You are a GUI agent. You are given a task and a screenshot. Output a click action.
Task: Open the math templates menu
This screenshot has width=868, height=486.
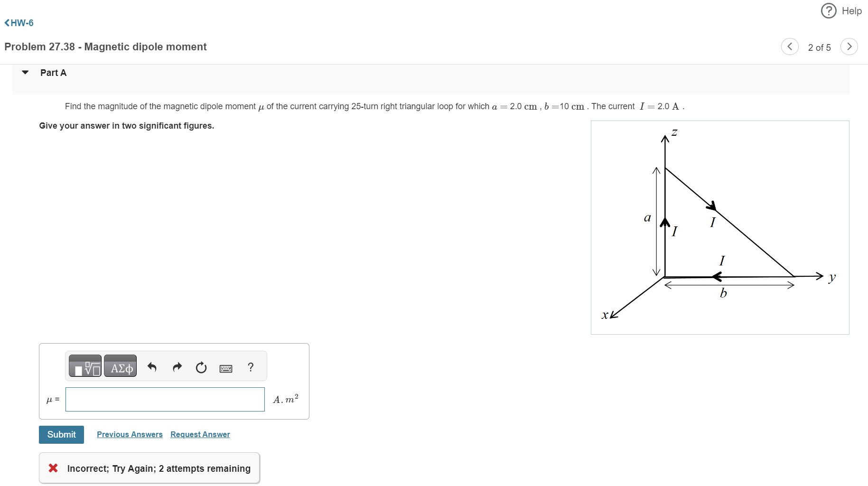point(84,365)
